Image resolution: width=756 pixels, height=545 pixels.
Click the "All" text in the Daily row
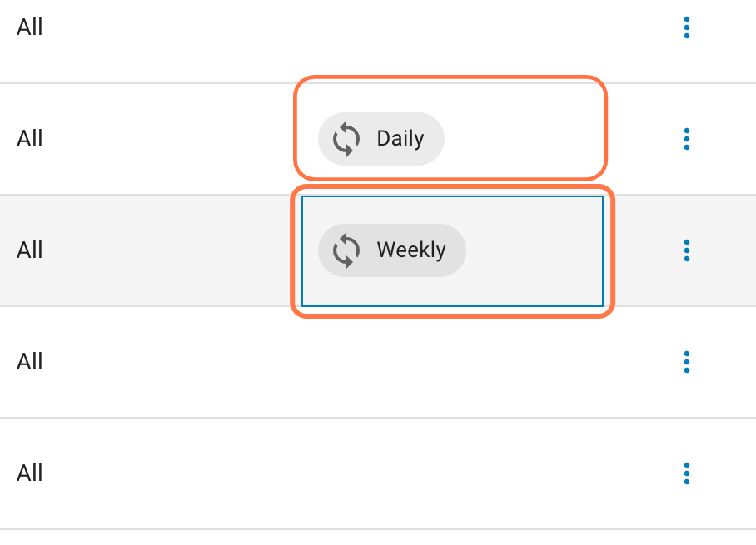point(30,139)
